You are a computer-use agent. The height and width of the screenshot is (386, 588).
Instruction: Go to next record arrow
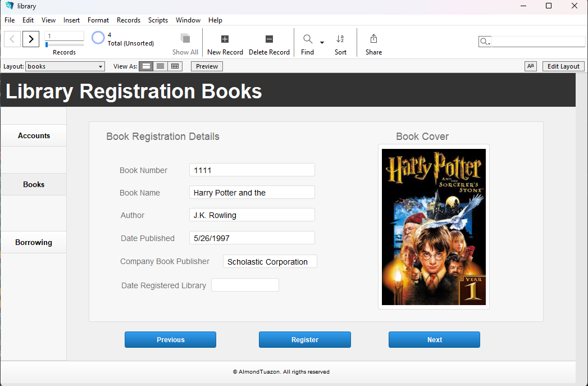click(x=31, y=39)
